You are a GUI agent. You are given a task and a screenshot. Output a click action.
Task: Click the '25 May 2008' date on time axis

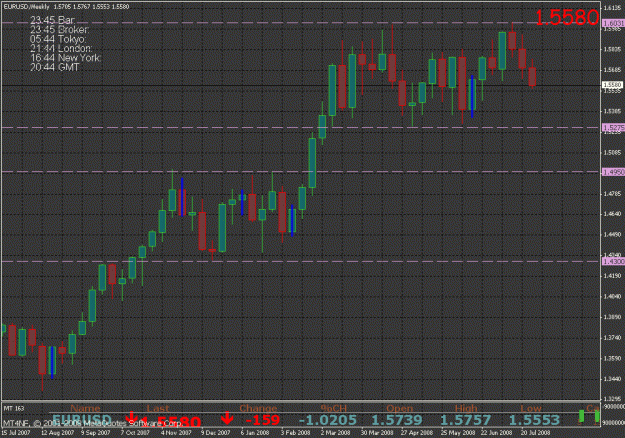pos(458,433)
